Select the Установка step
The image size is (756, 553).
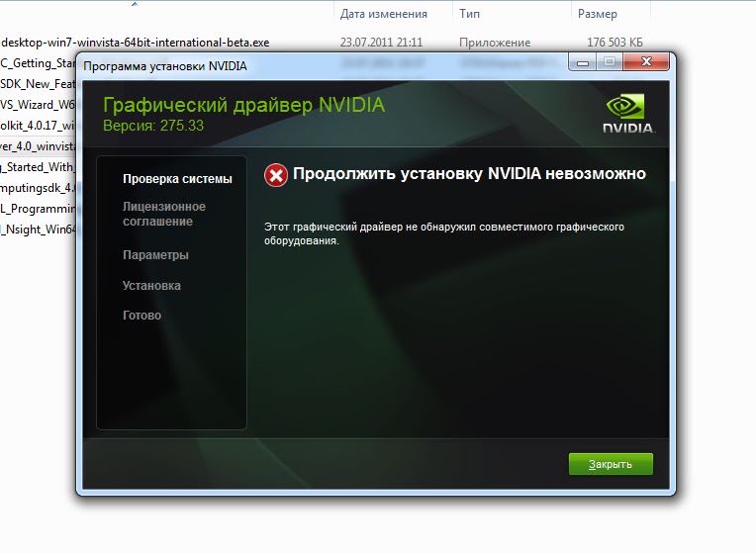[x=151, y=286]
